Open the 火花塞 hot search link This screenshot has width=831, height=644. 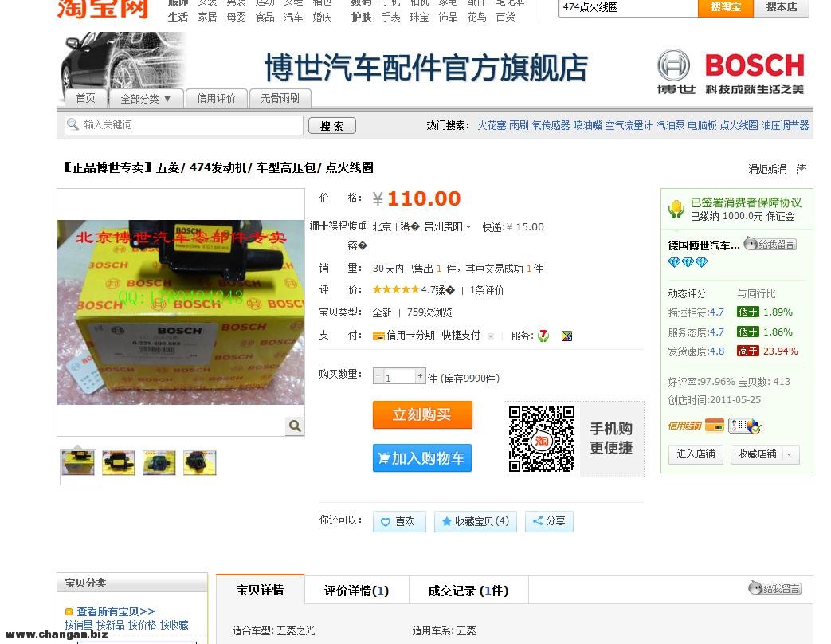[492, 125]
